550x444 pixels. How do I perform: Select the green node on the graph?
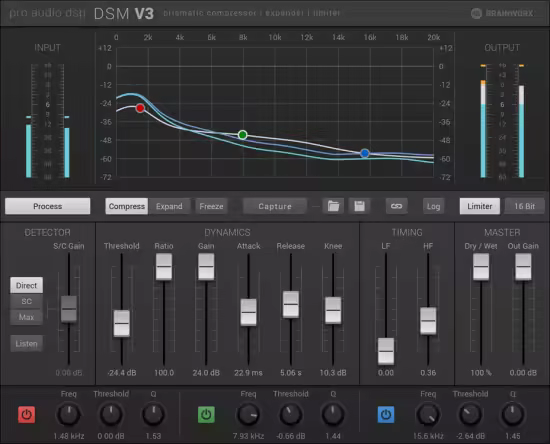pyautogui.click(x=242, y=135)
